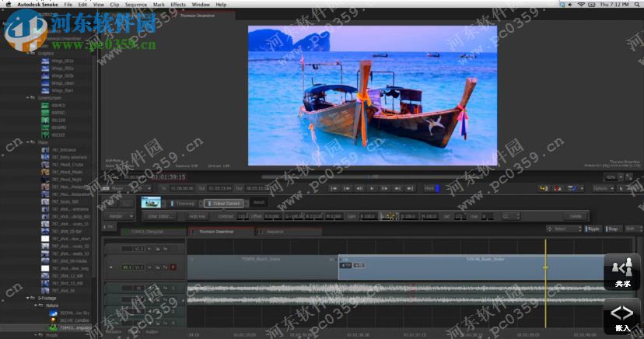
Task: Click the clip thumbnail in FX pipeline
Action: [151, 202]
